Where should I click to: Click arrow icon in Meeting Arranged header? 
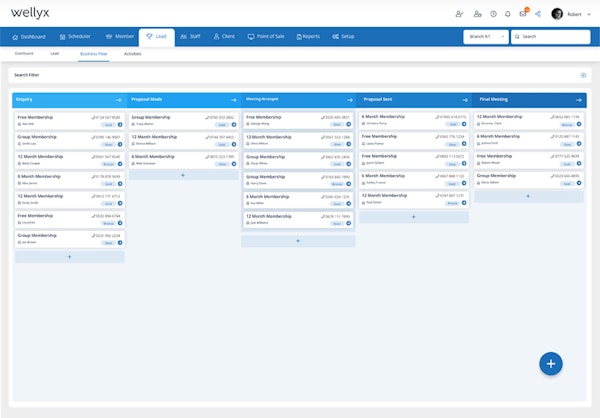pos(350,100)
